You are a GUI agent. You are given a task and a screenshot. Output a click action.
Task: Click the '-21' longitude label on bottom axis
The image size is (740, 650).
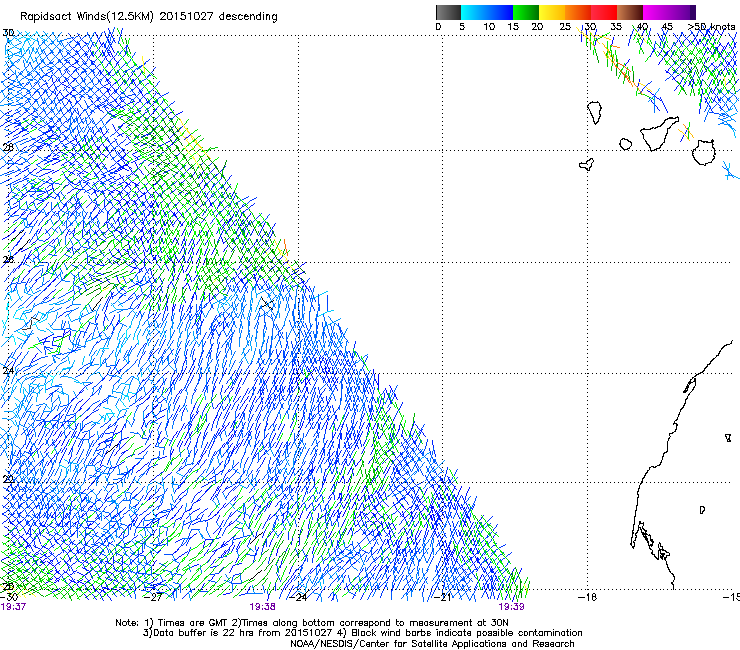coord(443,597)
